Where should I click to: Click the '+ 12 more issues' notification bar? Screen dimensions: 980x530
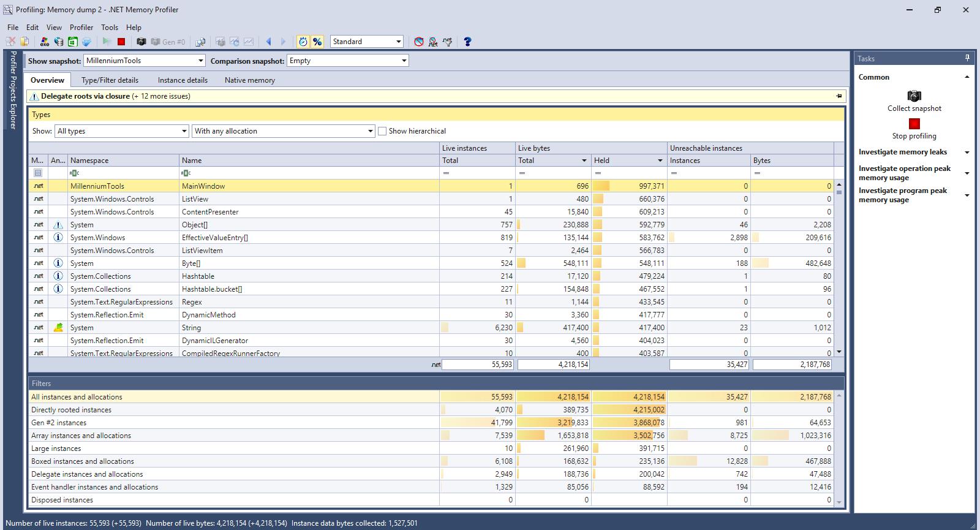pyautogui.click(x=162, y=96)
